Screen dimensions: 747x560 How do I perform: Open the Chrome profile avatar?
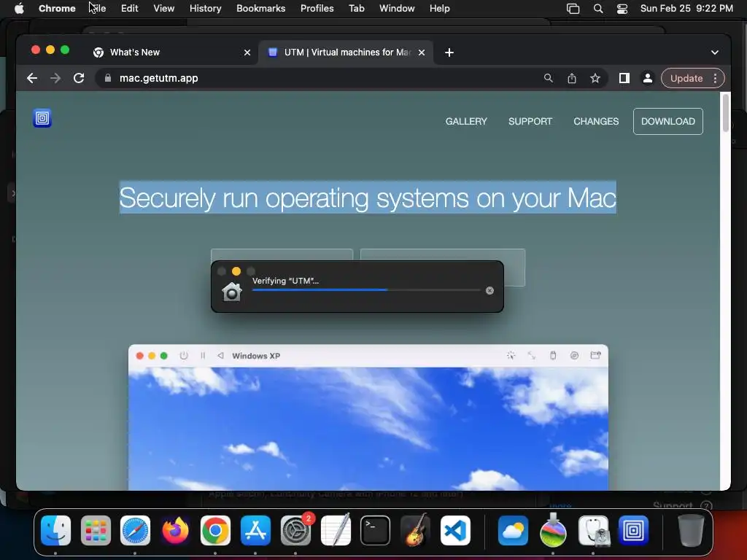click(648, 78)
